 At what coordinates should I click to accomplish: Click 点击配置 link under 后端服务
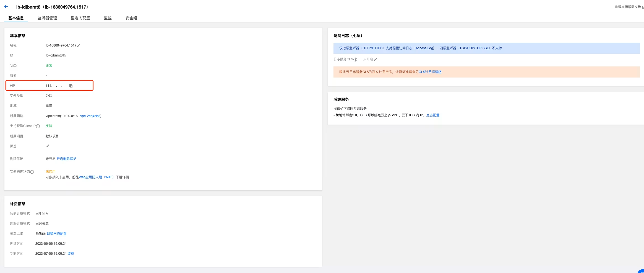(433, 115)
